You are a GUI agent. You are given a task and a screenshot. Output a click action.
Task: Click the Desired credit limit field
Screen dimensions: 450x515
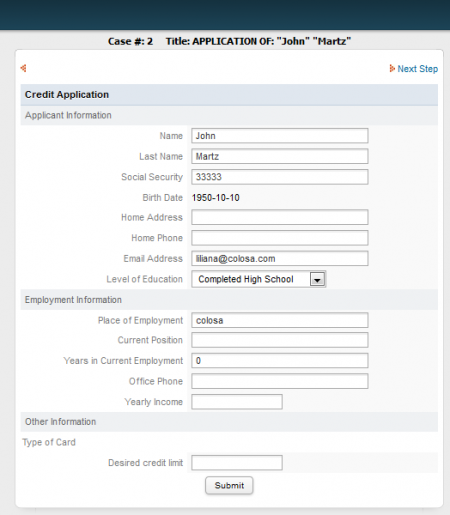237,463
